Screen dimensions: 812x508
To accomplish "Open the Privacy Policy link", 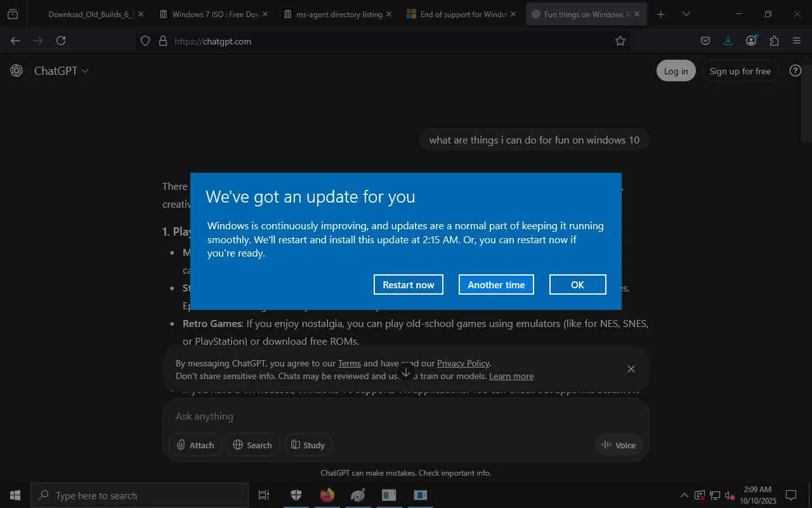I will [x=463, y=363].
